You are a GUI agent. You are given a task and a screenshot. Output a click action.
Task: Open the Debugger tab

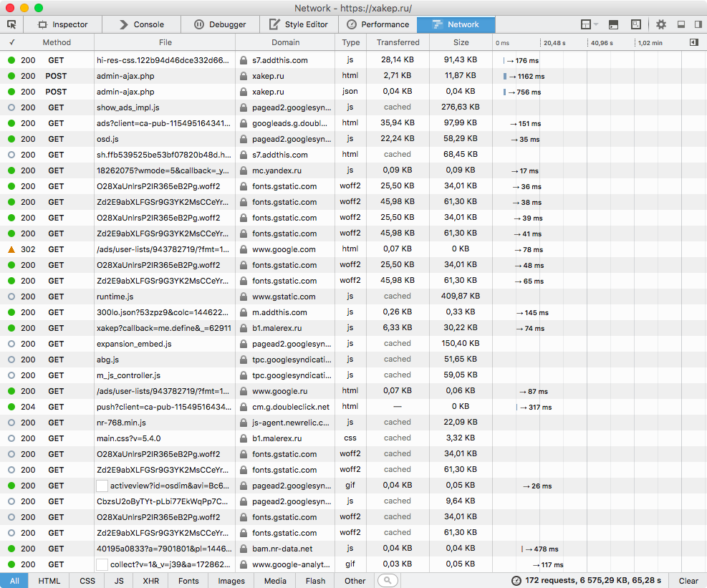click(x=220, y=24)
